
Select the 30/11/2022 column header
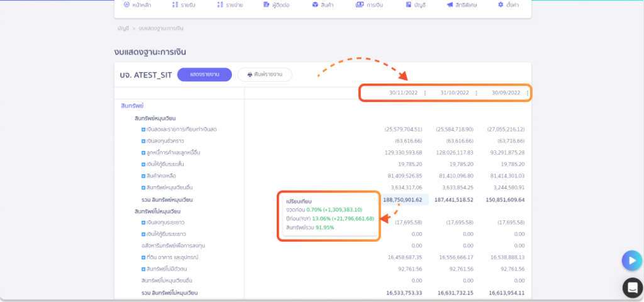pos(403,93)
